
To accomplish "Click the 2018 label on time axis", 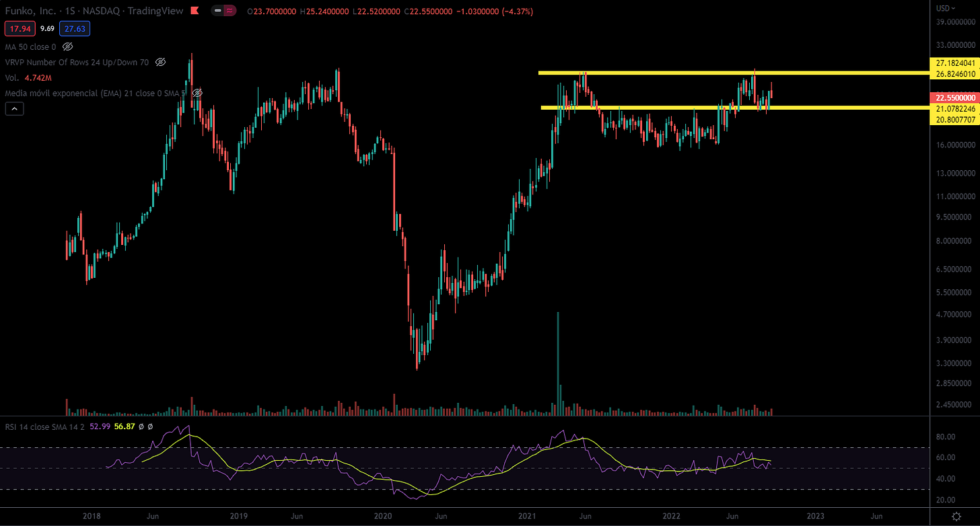I will point(92,516).
